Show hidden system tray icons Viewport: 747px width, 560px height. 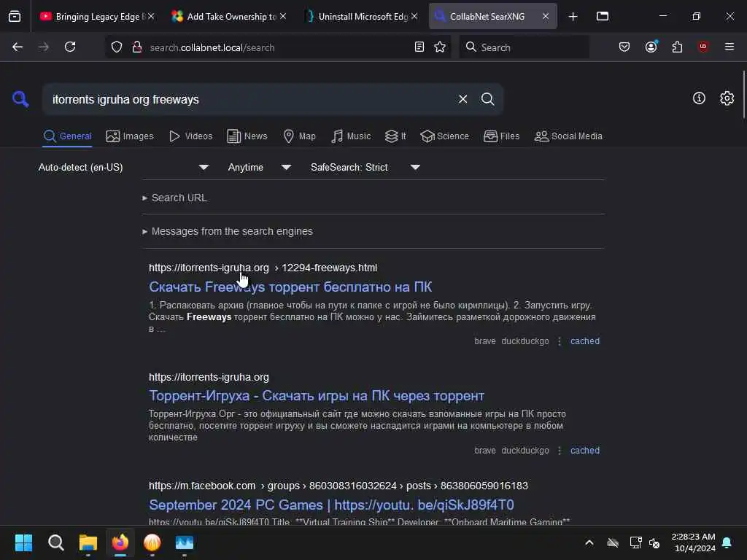click(589, 542)
